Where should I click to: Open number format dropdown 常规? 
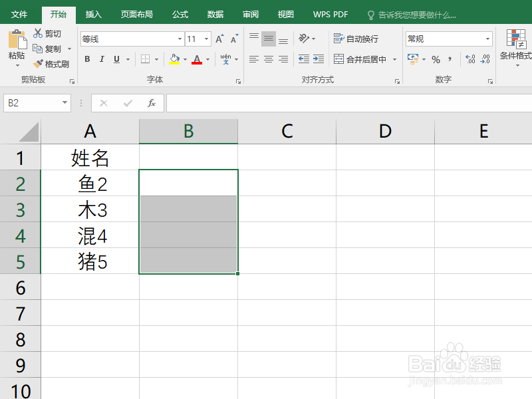[x=487, y=39]
